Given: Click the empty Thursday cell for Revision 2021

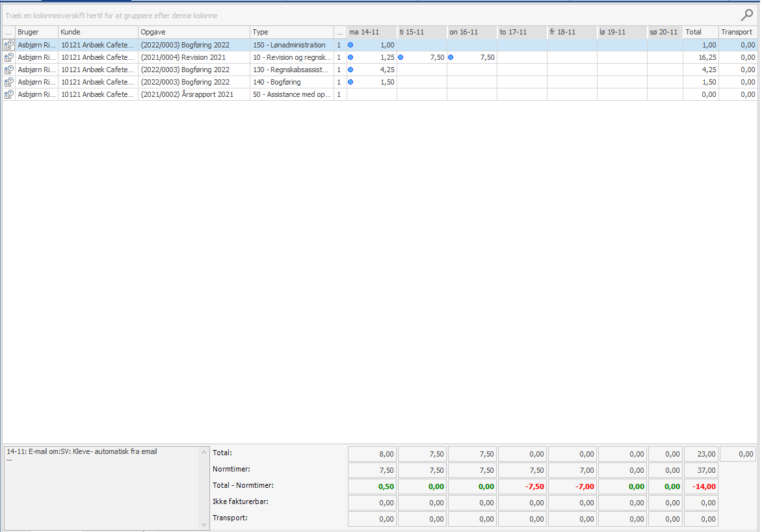Looking at the screenshot, I should [x=521, y=57].
